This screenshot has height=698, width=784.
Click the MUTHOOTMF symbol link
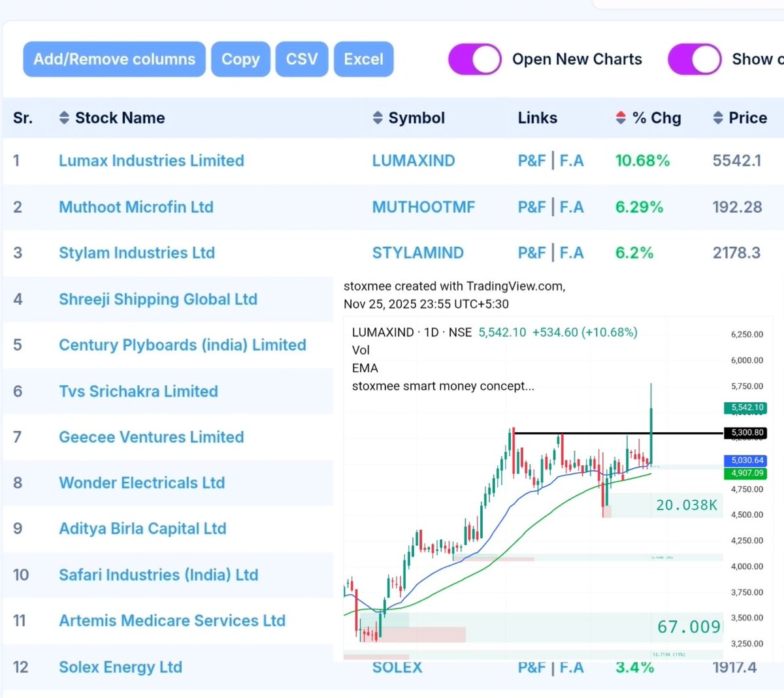(423, 207)
